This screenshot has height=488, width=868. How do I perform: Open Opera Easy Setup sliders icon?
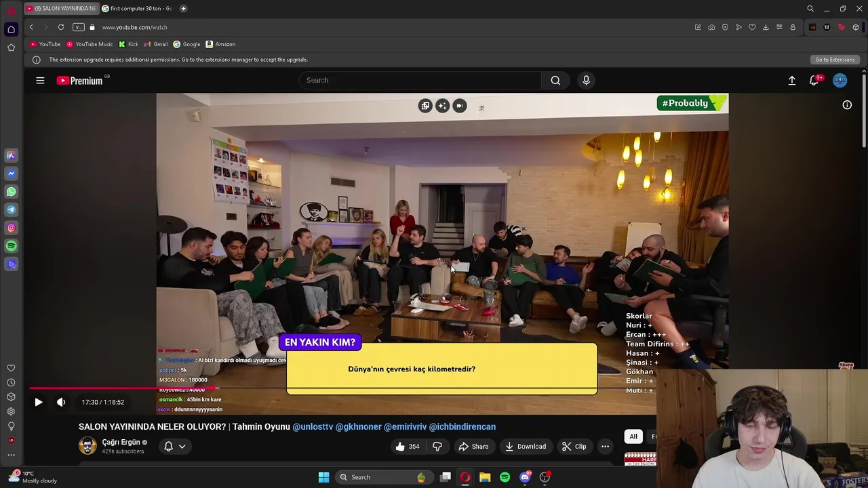779,27
